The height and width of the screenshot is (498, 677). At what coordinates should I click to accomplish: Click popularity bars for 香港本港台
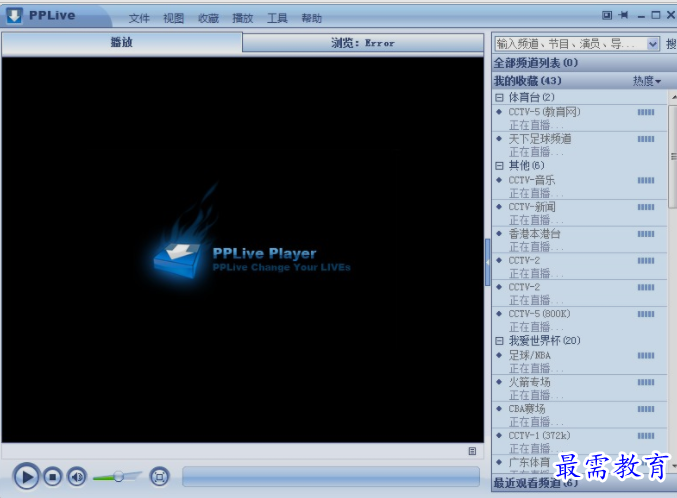646,234
